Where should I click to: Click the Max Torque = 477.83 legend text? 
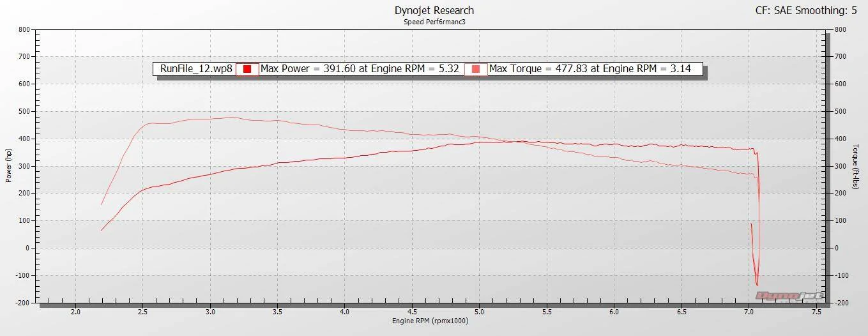click(x=590, y=69)
